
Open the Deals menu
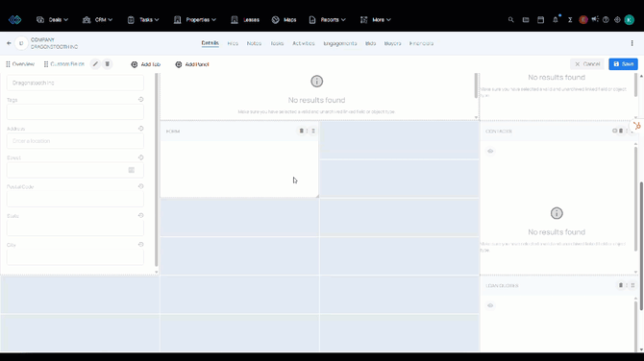[52, 20]
